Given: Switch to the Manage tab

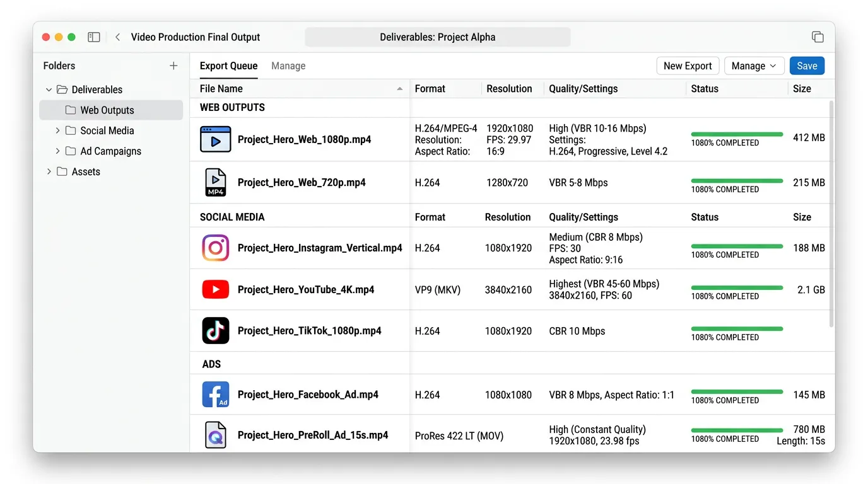Looking at the screenshot, I should click(x=288, y=66).
